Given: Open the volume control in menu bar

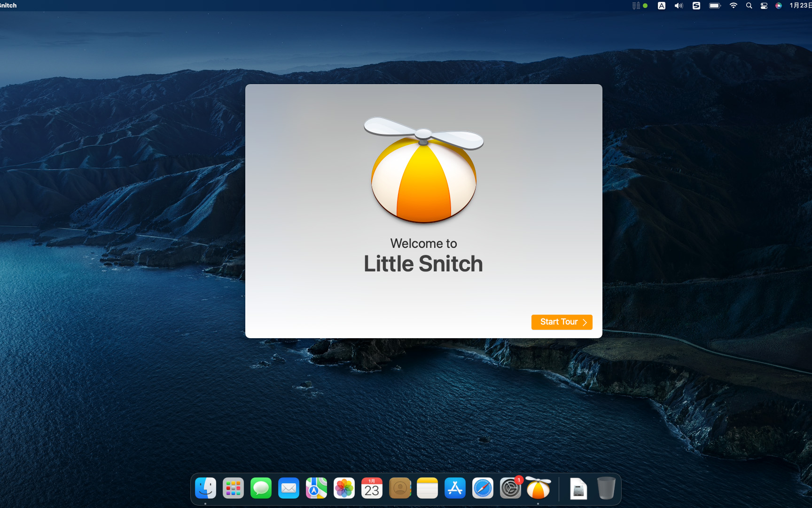Looking at the screenshot, I should 679,6.
